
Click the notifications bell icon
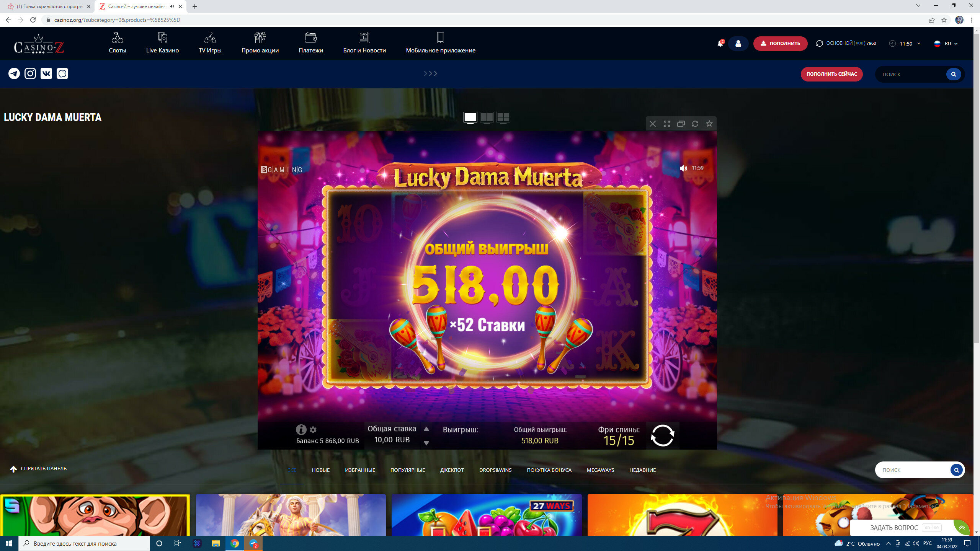[720, 44]
